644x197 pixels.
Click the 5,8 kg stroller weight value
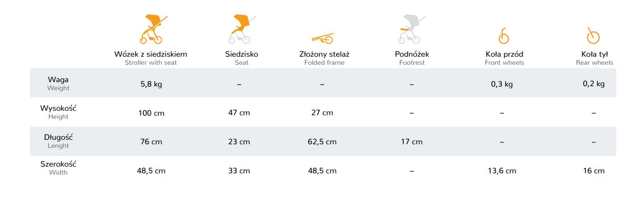pyautogui.click(x=151, y=84)
